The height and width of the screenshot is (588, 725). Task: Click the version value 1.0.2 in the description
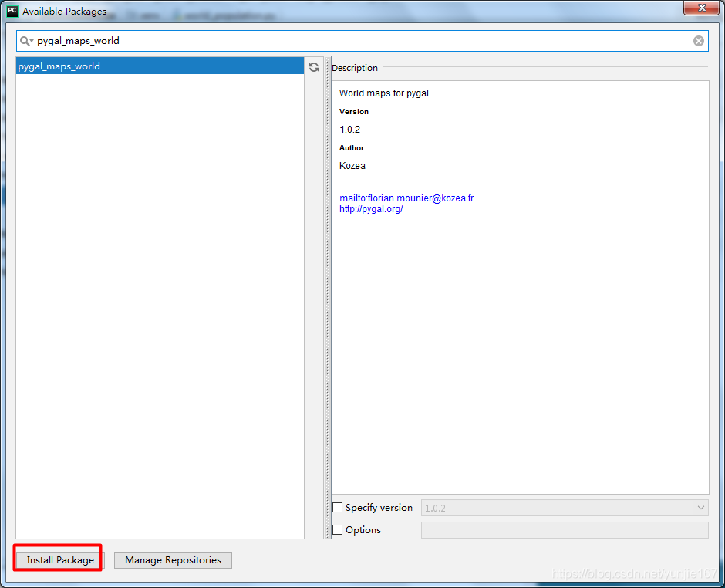tap(349, 130)
